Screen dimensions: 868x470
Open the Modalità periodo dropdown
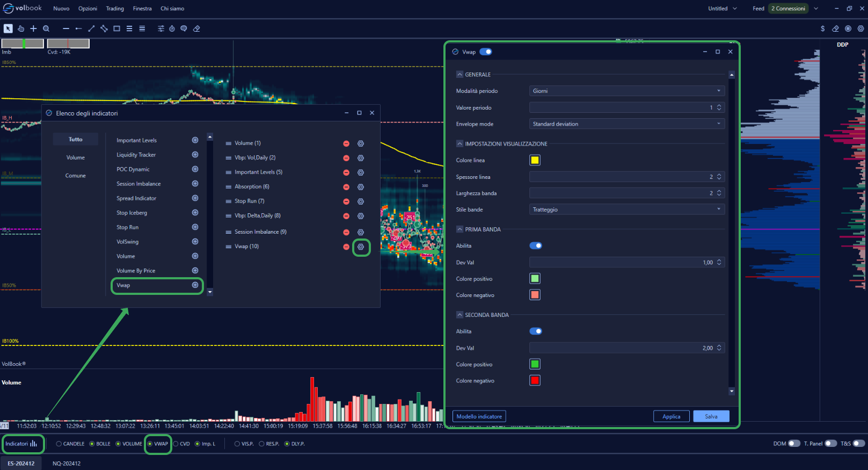click(x=627, y=91)
